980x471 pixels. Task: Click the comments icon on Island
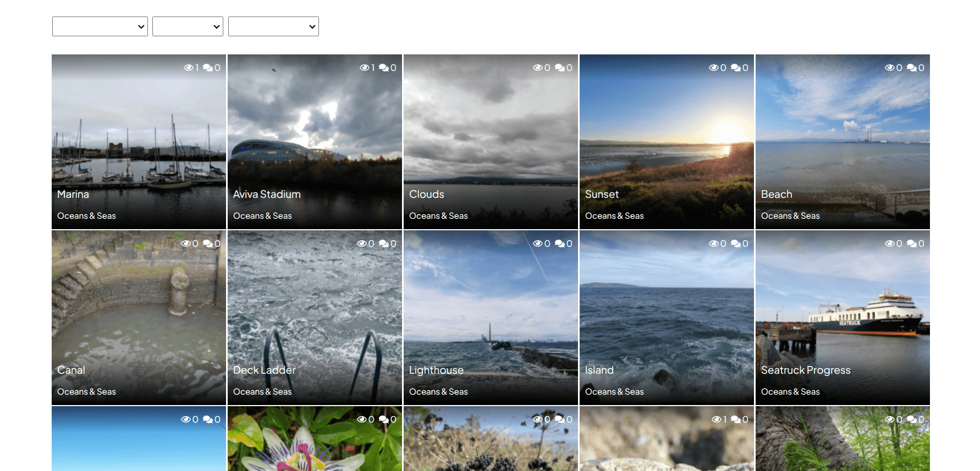[x=736, y=243]
